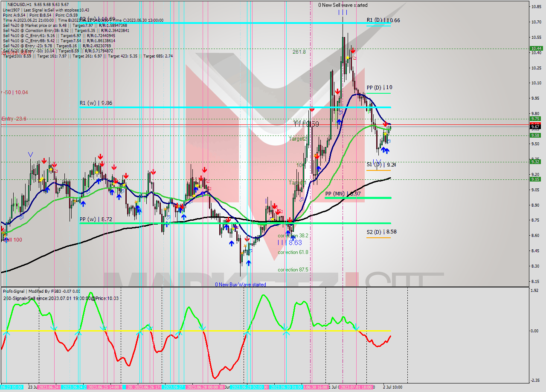Select the 'correction 61.8' label
The width and height of the screenshot is (546, 392).
click(293, 252)
